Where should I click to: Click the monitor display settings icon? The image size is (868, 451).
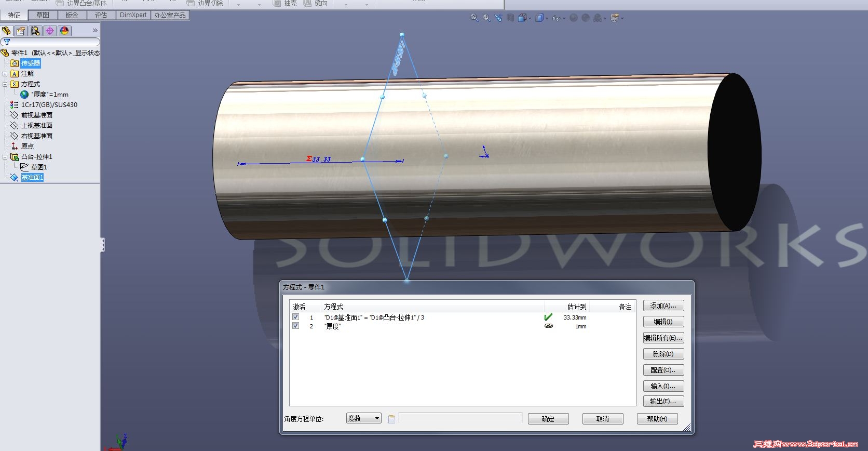(x=615, y=18)
